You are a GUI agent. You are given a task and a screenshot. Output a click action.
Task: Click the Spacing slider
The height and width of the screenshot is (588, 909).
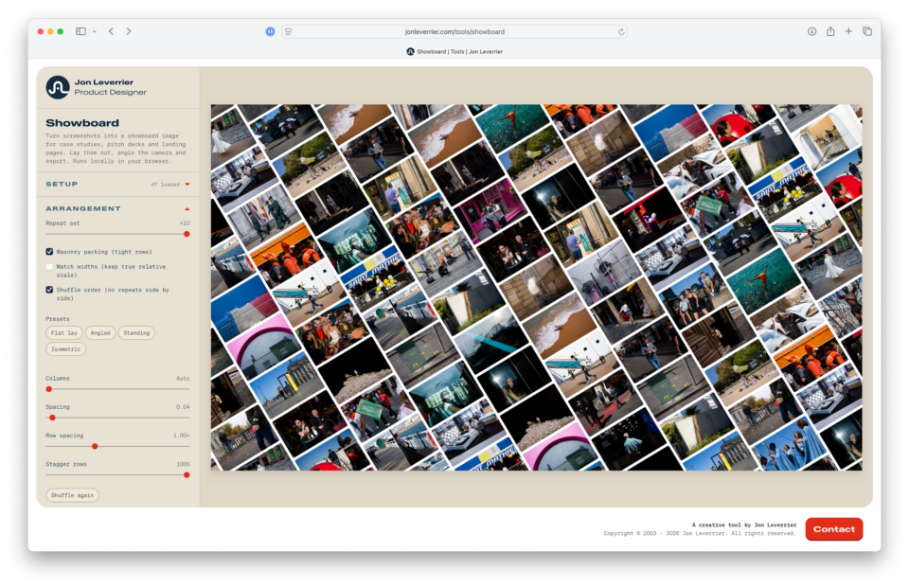coord(117,418)
